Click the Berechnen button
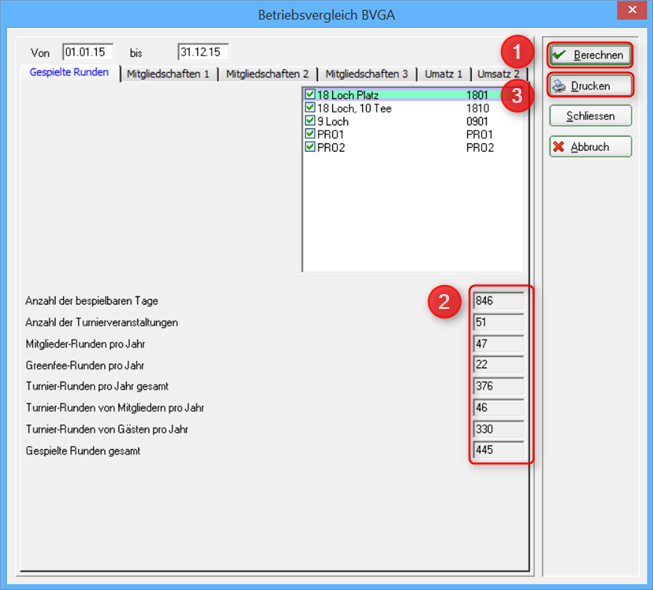The height and width of the screenshot is (590, 653). coord(591,55)
